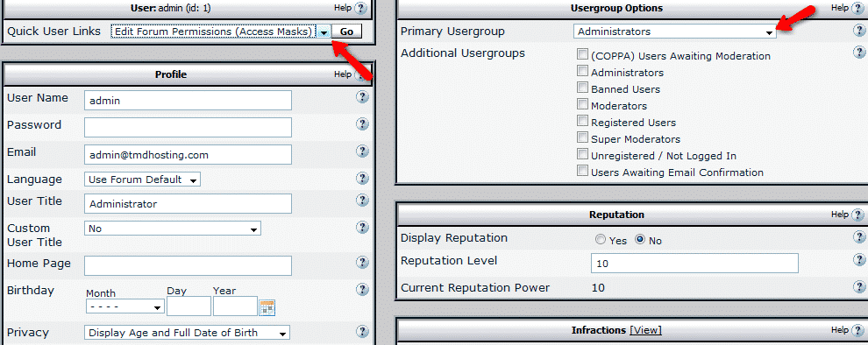Open the Primary Usergroup dropdown

pyautogui.click(x=675, y=32)
